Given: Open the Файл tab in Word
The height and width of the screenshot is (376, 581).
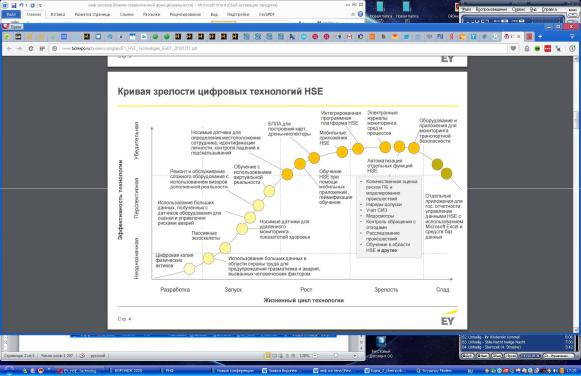Looking at the screenshot, I should coord(11,14).
